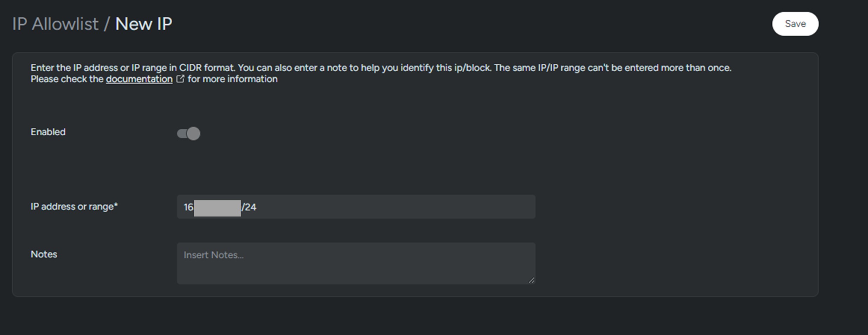
Task: Go back to IP Allowlist breadcrumb
Action: pyautogui.click(x=55, y=24)
